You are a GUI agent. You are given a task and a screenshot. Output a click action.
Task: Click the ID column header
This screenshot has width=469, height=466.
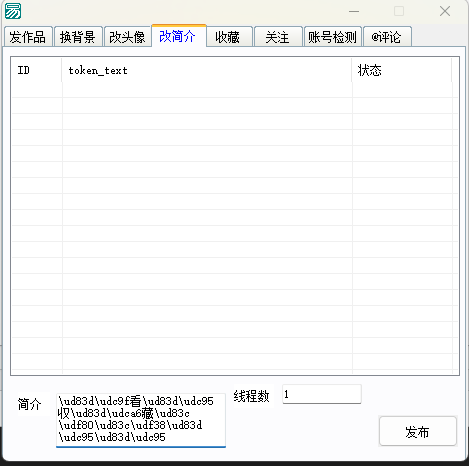tap(36, 70)
